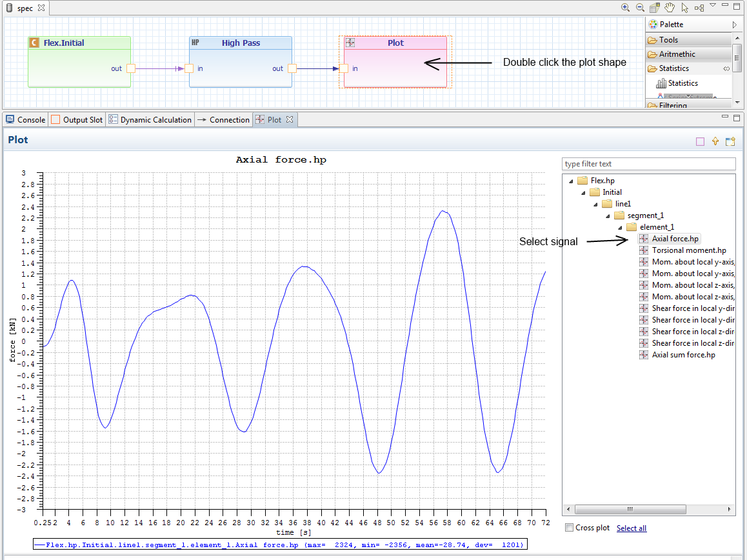Screen dimensions: 747x560
Task: Collapse the segment_1 tree node
Action: [x=606, y=215]
